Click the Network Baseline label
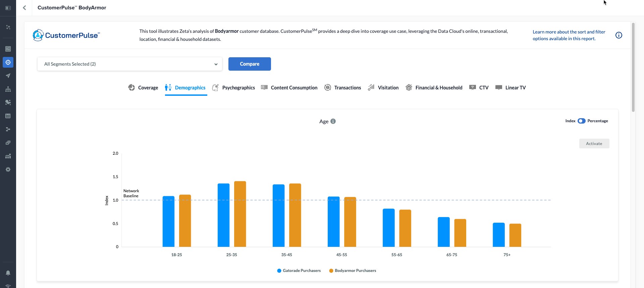Viewport: 644px width, 288px height. click(x=131, y=193)
